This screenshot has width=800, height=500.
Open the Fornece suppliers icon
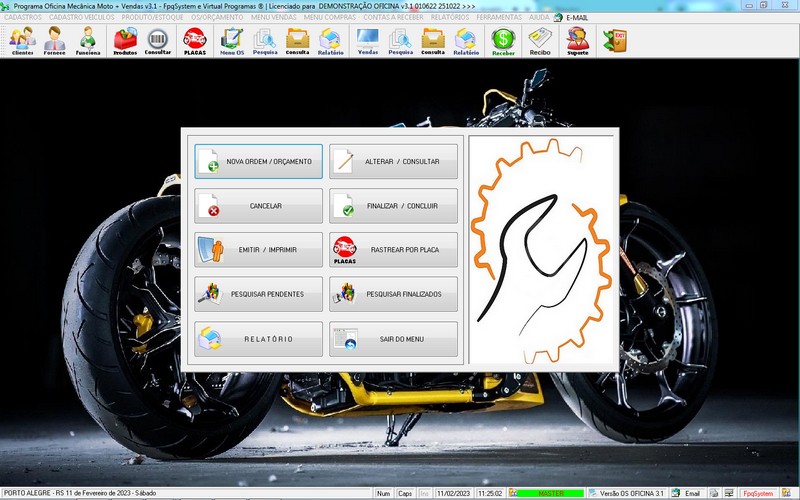pyautogui.click(x=55, y=41)
